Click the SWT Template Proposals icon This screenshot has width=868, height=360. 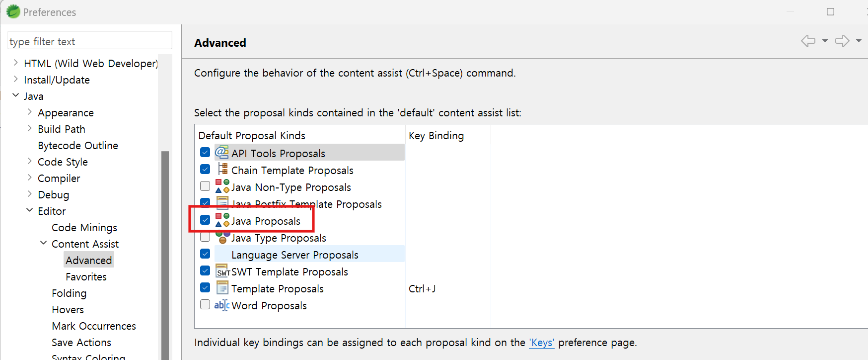(222, 271)
